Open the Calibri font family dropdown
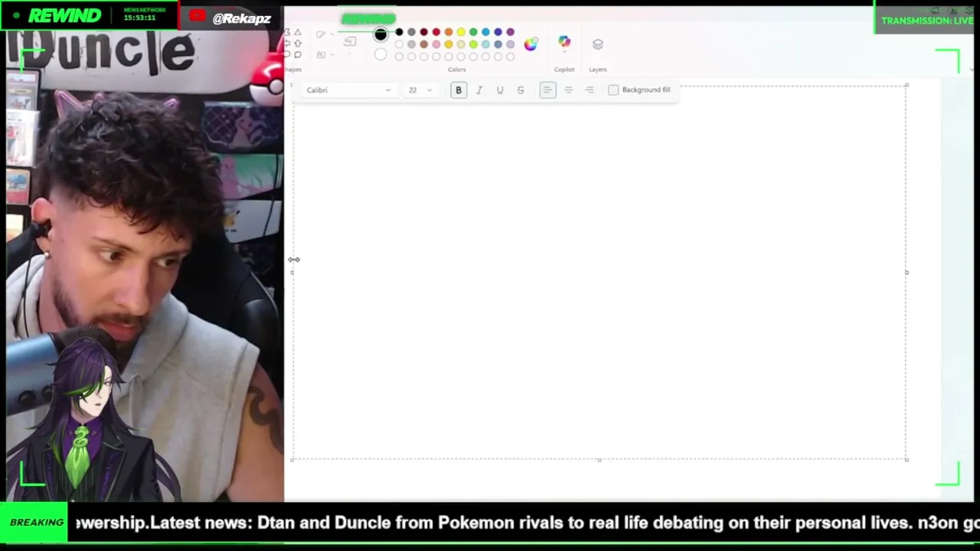 pos(348,90)
